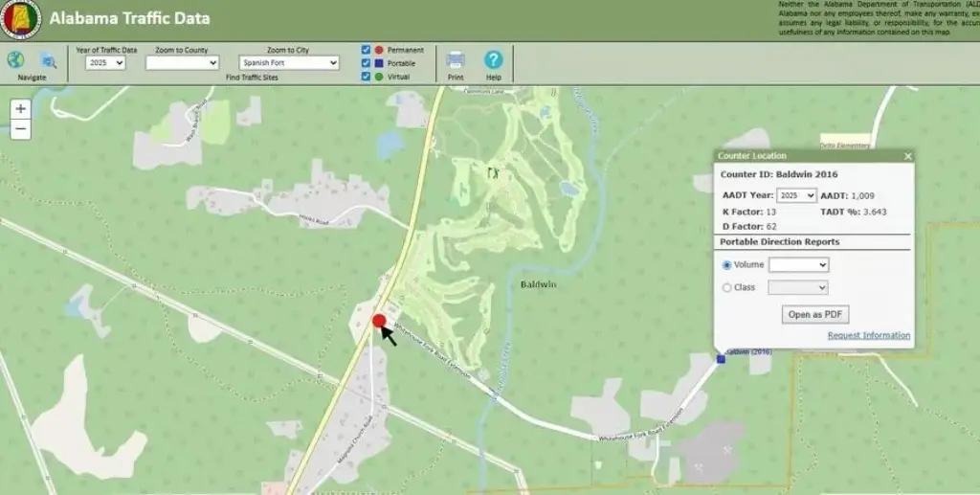Uncheck the Virtual sites checkbox
This screenshot has height=495, width=980.
(x=367, y=77)
